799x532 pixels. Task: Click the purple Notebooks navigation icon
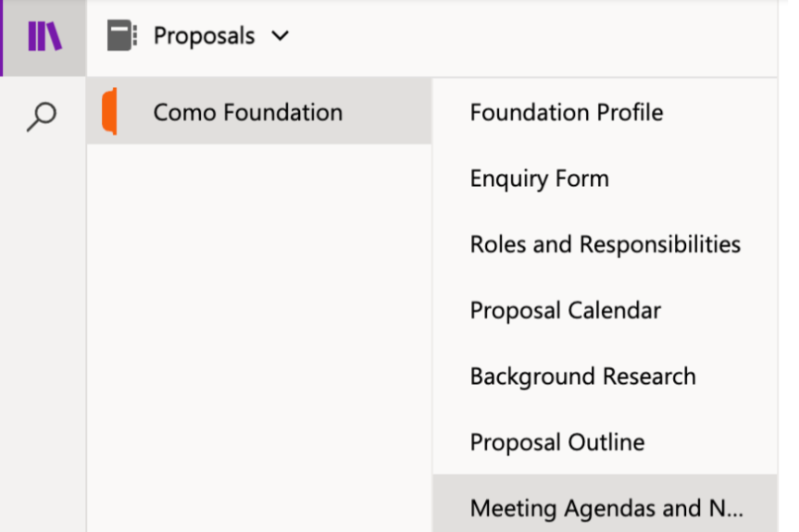coord(44,37)
